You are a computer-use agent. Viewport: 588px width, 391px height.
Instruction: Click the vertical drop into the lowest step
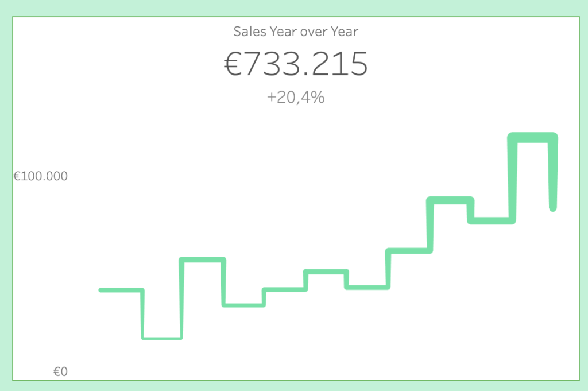click(142, 314)
